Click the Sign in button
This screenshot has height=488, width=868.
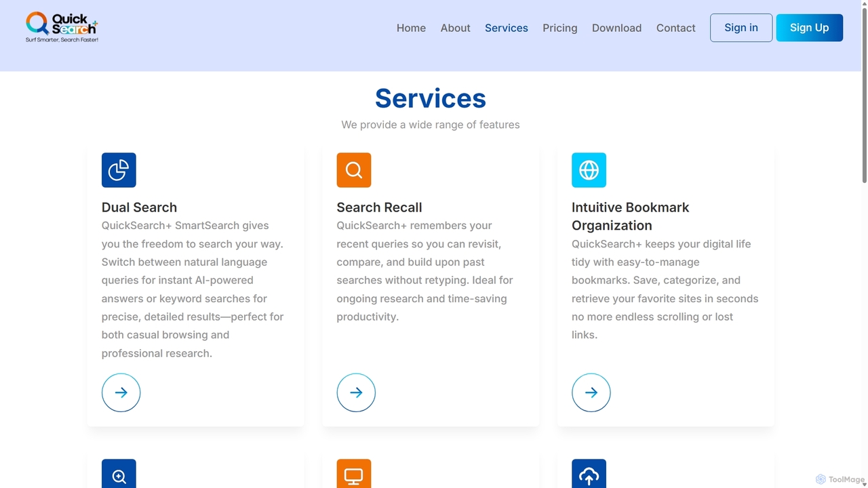pos(741,28)
